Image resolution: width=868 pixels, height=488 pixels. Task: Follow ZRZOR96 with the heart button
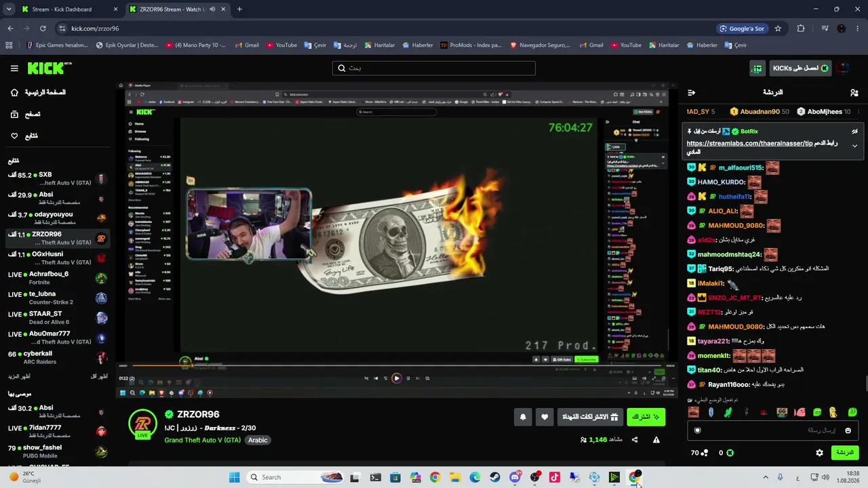click(x=545, y=418)
